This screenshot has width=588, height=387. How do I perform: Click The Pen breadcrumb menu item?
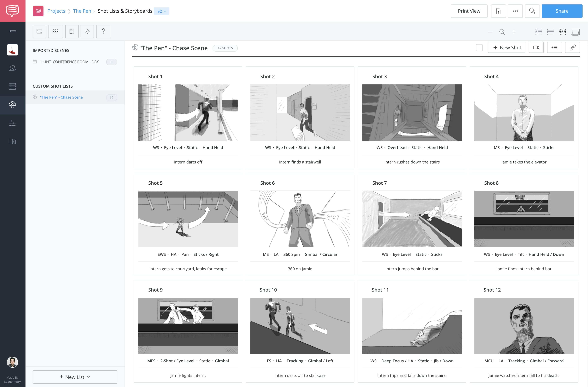[x=82, y=11]
